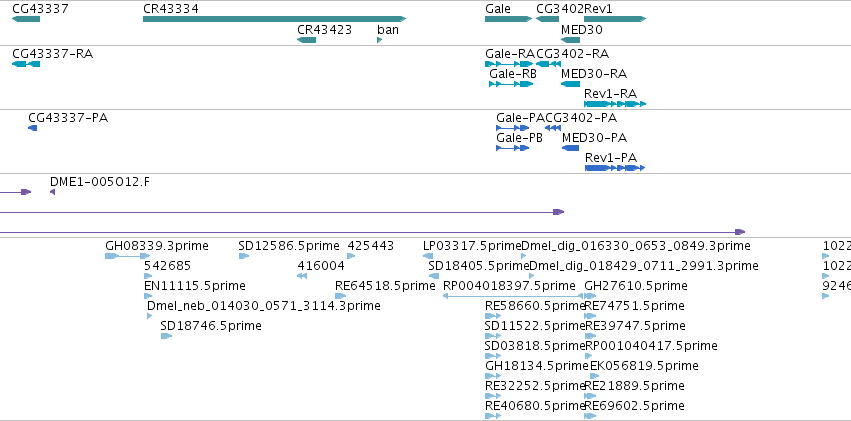The width and height of the screenshot is (851, 421).
Task: Click the Gale-PB coding sequence glyph
Action: coord(513,148)
